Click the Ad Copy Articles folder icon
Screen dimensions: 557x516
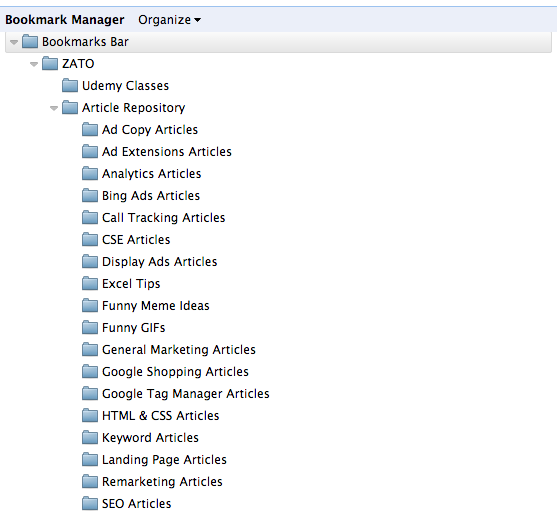click(x=90, y=130)
